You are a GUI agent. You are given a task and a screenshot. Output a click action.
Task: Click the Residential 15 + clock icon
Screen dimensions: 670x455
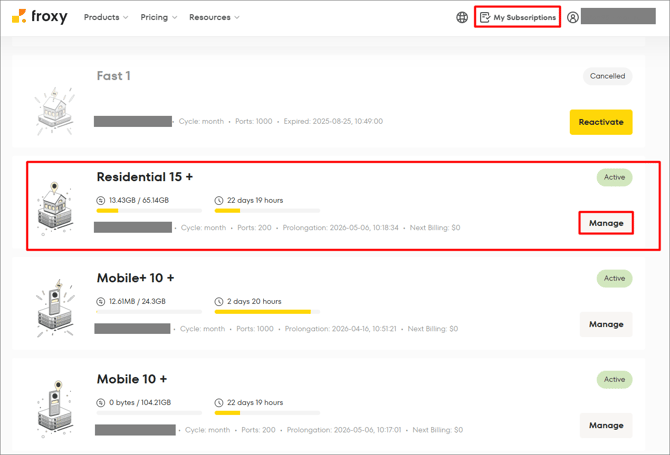point(220,201)
